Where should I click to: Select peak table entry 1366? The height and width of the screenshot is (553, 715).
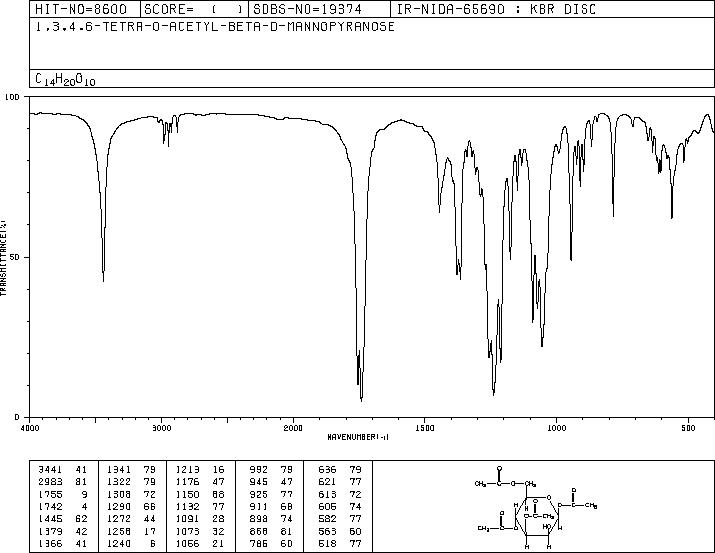(62, 543)
